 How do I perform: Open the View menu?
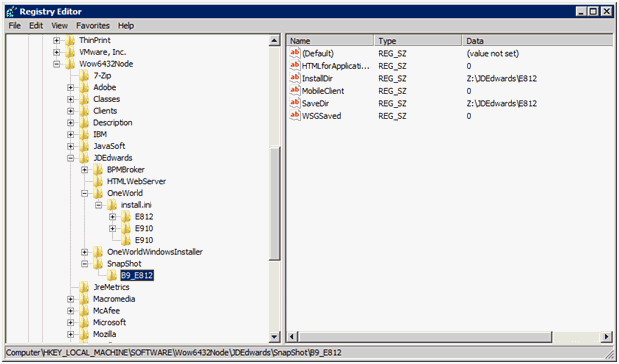pos(60,26)
